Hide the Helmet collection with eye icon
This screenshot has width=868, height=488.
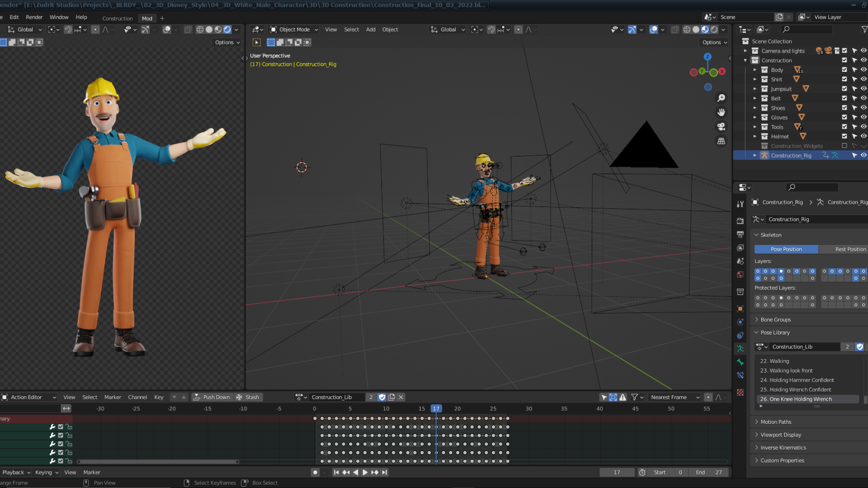[x=863, y=136]
